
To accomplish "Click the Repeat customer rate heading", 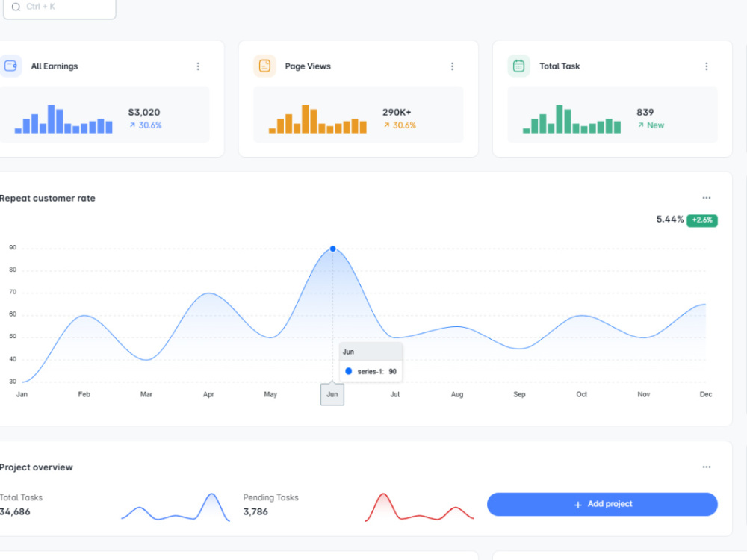I will click(x=47, y=198).
